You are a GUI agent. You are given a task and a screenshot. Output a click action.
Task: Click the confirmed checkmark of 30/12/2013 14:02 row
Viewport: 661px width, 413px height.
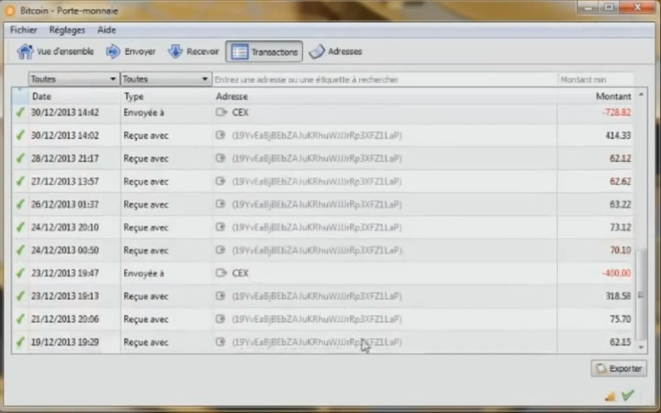tap(20, 135)
